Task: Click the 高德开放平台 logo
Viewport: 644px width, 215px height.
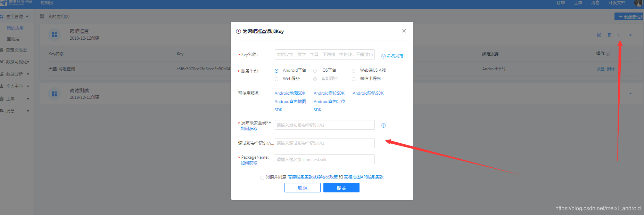Action: [16, 3]
